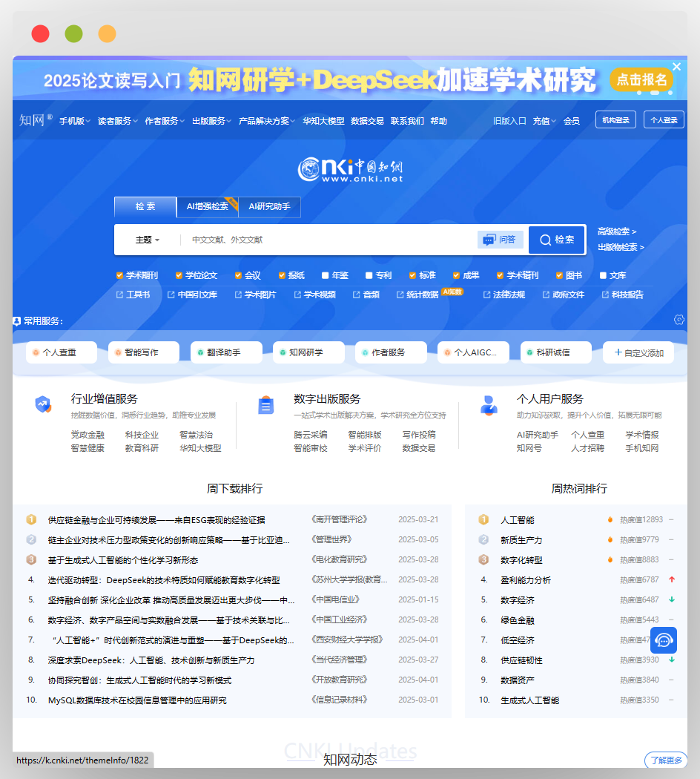Expand the 产品解决方案 menu
Image resolution: width=700 pixels, height=779 pixels.
point(267,121)
